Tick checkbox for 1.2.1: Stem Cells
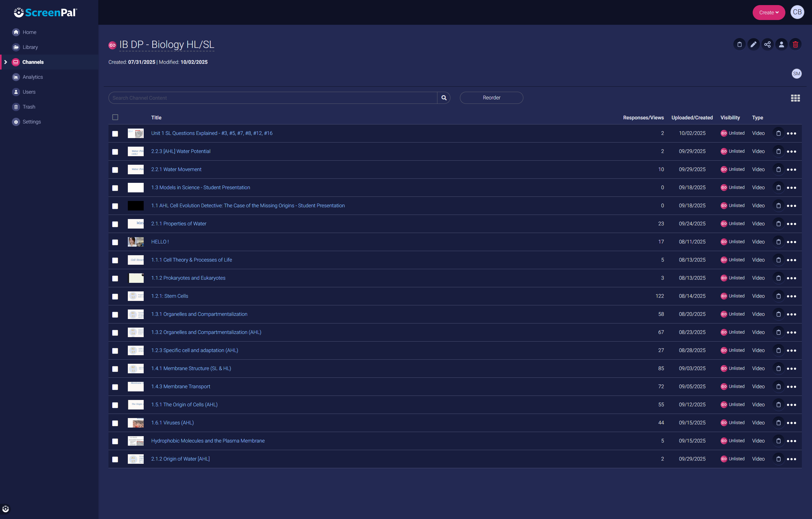 pyautogui.click(x=115, y=296)
